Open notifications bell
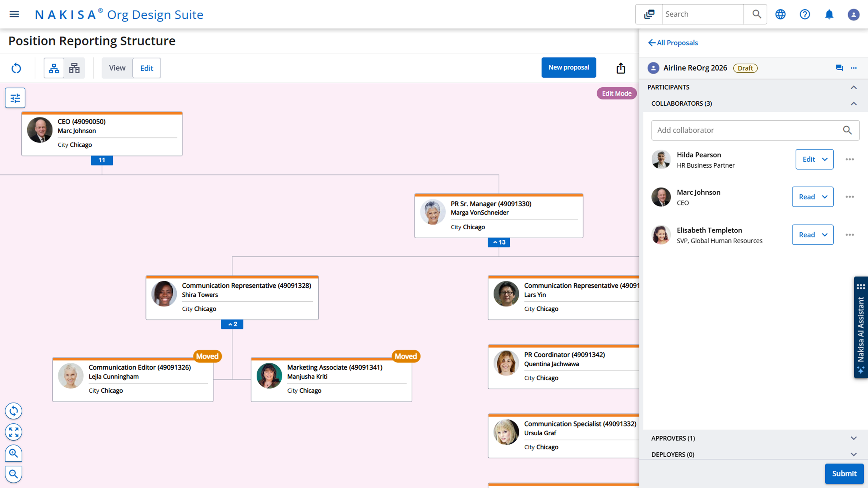The image size is (868, 488). click(829, 14)
